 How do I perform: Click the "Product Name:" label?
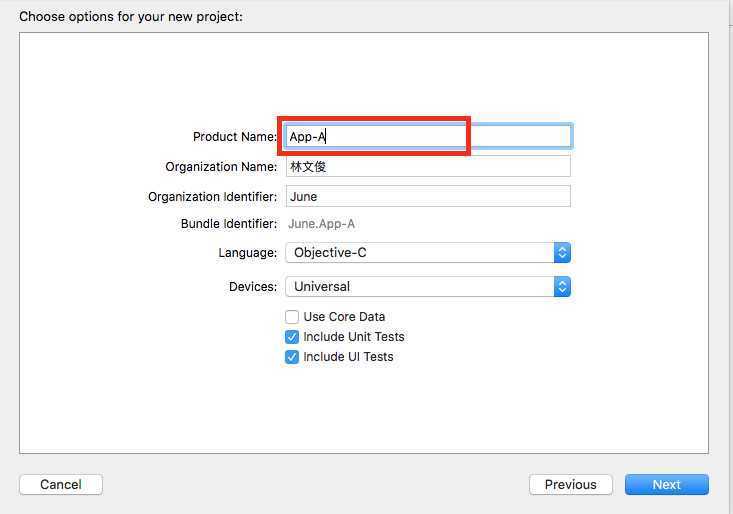tap(235, 137)
